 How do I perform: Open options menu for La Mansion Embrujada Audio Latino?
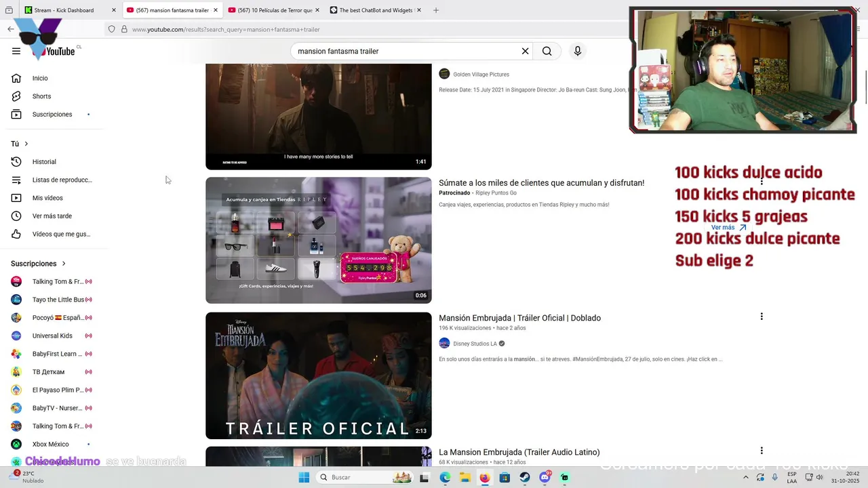pos(762,451)
